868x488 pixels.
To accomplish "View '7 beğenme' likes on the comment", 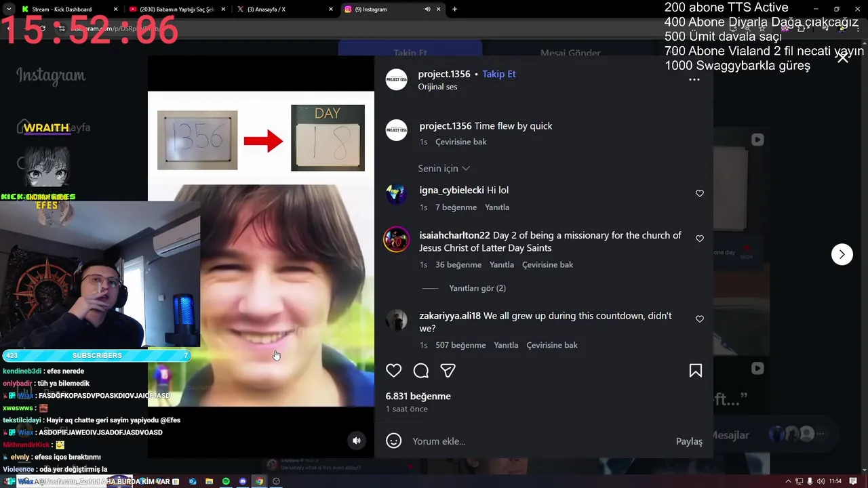I will (456, 207).
